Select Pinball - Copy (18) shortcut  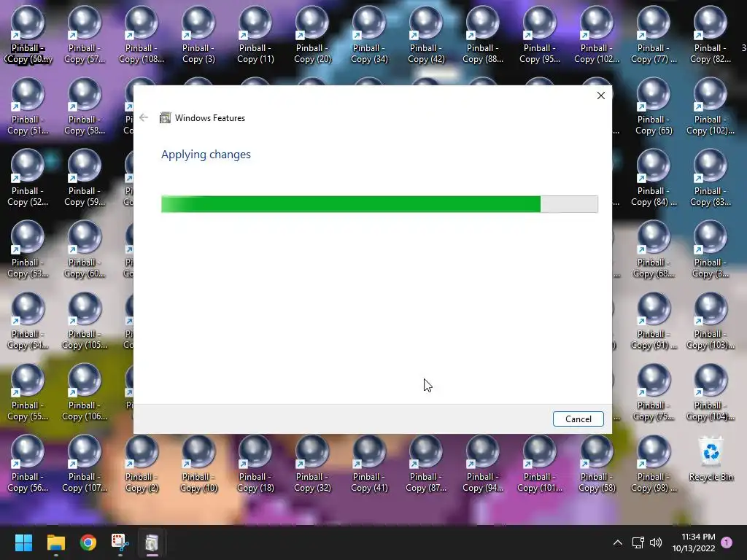[x=255, y=464]
